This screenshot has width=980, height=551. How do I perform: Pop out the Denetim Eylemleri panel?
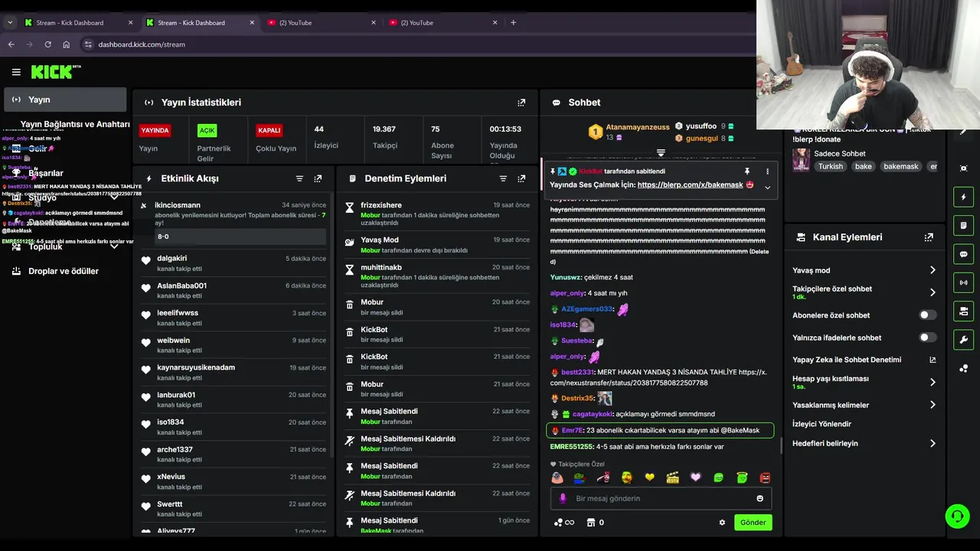click(x=521, y=178)
